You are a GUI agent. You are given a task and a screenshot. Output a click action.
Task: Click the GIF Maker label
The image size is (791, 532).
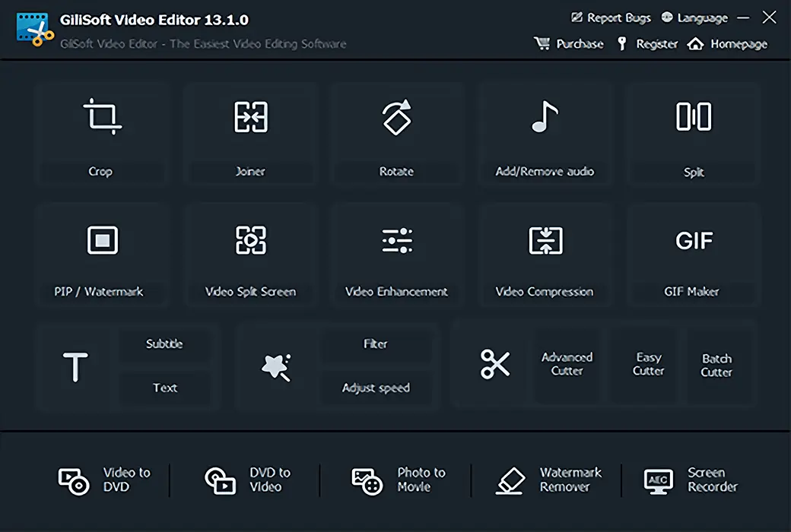(x=691, y=292)
